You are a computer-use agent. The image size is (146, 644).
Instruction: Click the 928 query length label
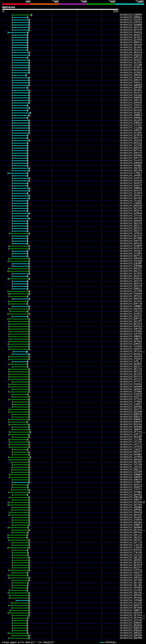(x=115, y=11)
